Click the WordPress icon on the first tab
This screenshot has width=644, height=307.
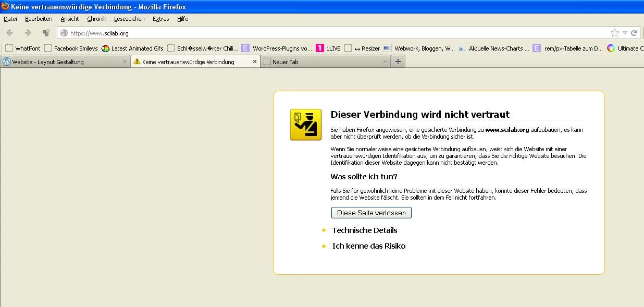pyautogui.click(x=7, y=62)
